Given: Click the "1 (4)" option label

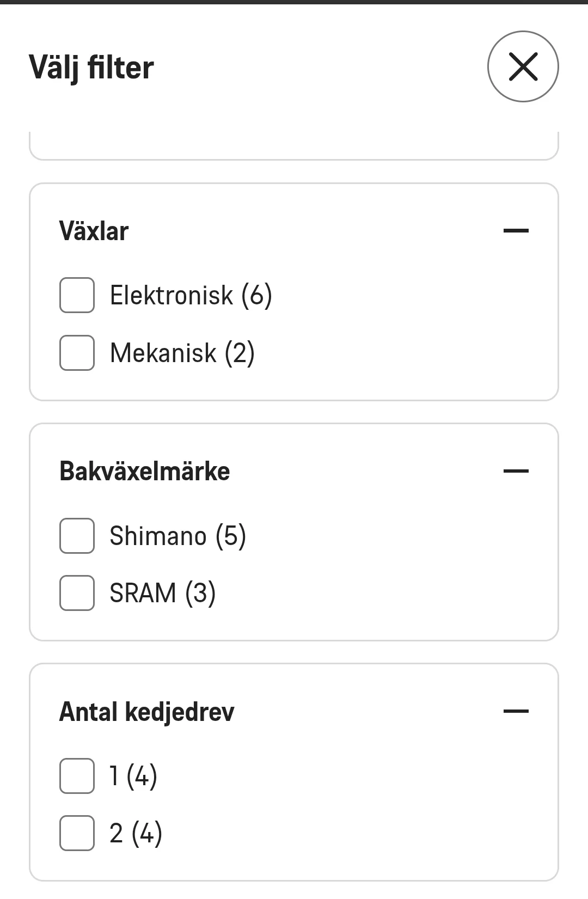Looking at the screenshot, I should (x=133, y=776).
